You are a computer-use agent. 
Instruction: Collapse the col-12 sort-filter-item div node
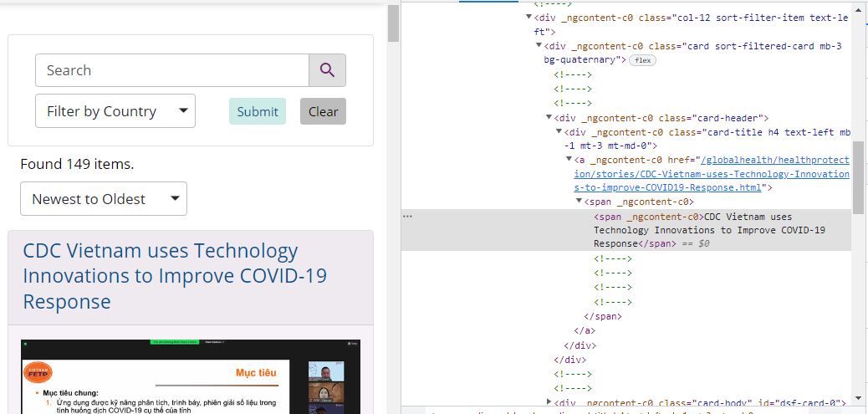point(529,18)
